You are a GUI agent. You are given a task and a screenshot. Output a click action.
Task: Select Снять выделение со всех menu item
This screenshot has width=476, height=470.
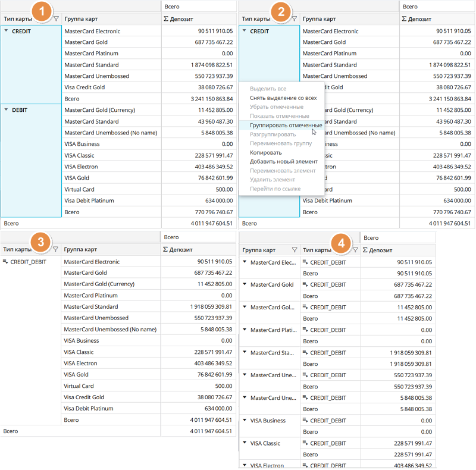(283, 98)
